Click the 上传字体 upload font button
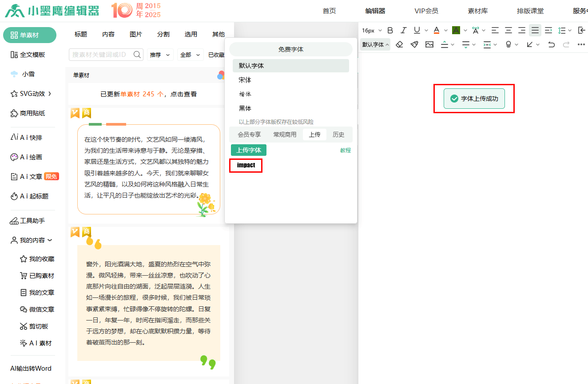The width and height of the screenshot is (588, 384). click(248, 150)
